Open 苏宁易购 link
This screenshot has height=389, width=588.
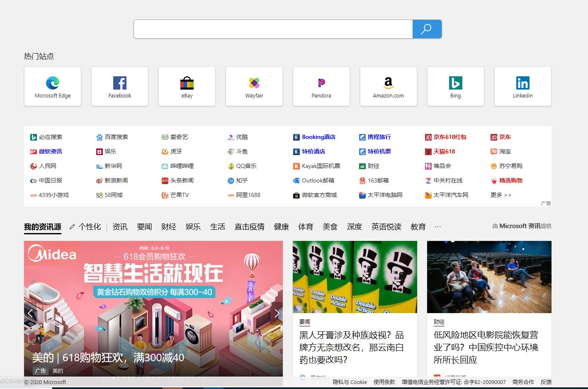(506, 166)
